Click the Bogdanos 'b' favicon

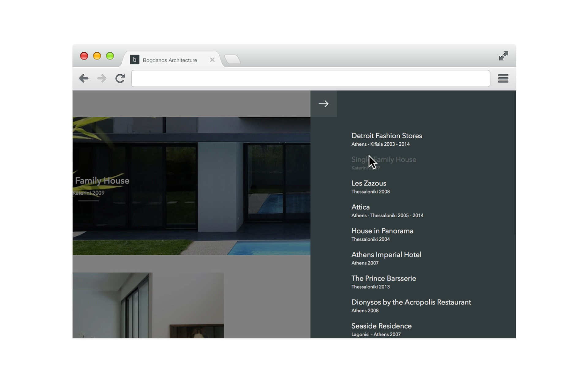coord(134,60)
